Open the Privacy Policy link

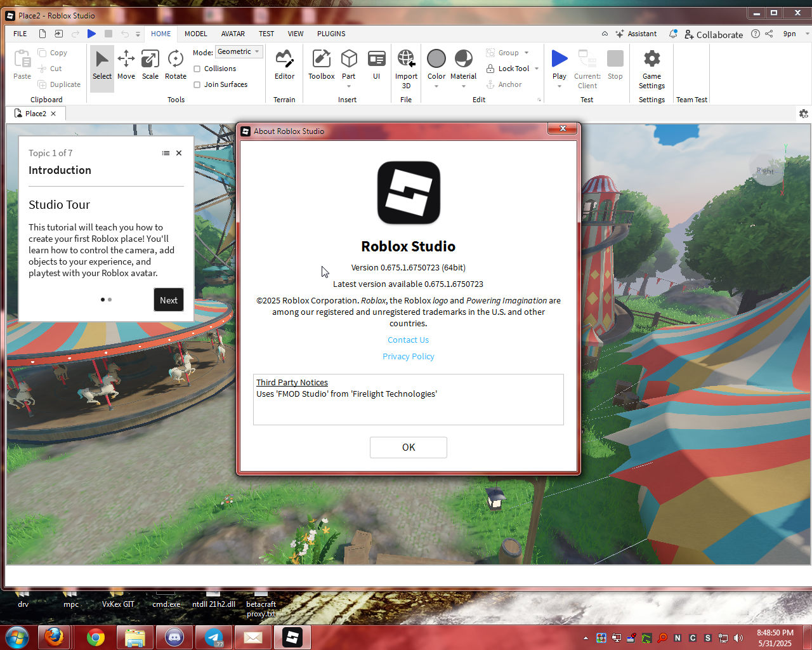[409, 357]
